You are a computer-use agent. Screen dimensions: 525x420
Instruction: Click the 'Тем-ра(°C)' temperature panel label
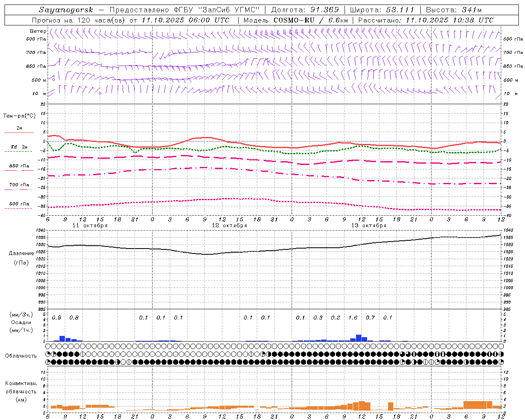point(19,116)
